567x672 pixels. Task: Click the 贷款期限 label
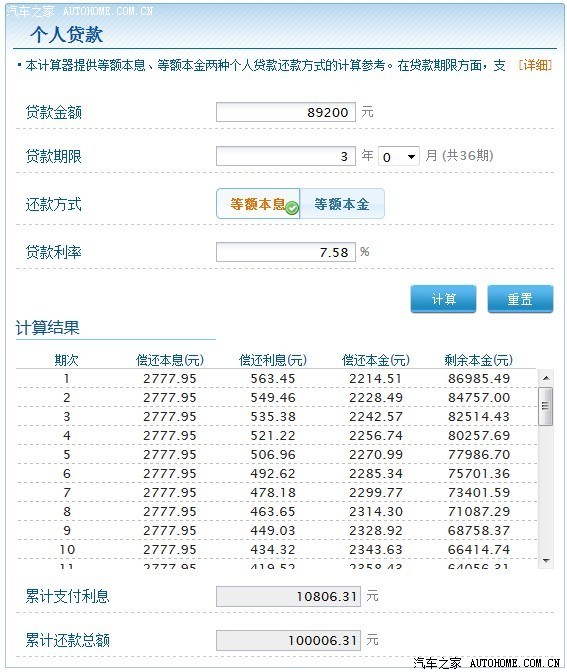click(x=54, y=156)
